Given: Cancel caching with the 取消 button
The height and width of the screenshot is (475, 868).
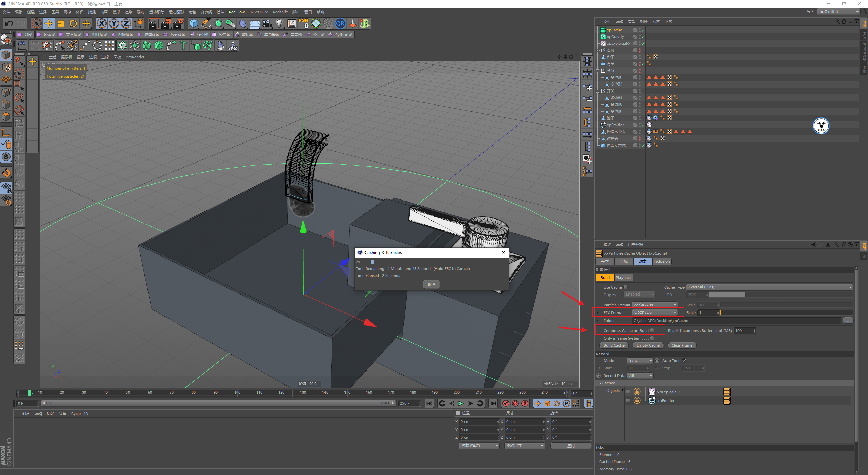Looking at the screenshot, I should [431, 284].
